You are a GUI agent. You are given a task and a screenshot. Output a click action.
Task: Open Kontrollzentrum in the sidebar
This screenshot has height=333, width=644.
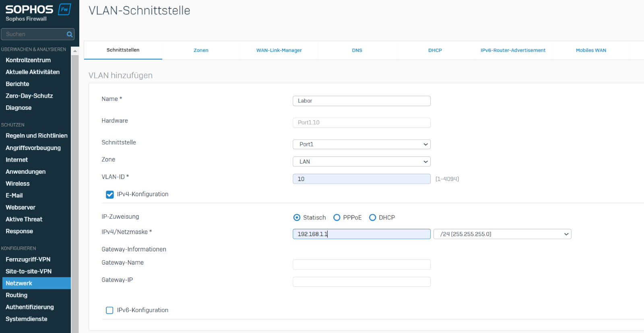tap(28, 60)
